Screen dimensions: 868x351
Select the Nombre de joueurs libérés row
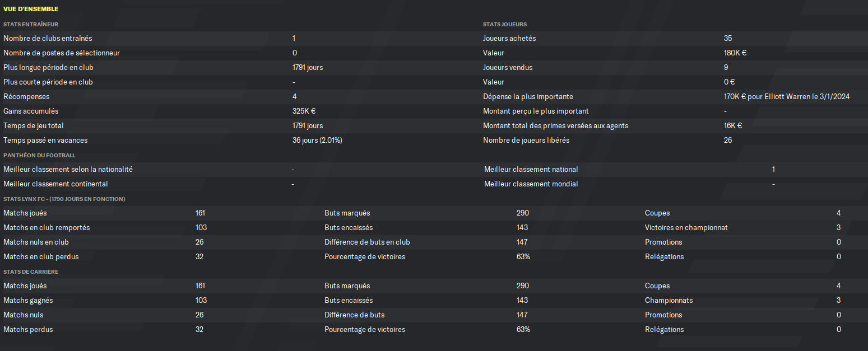pyautogui.click(x=674, y=141)
